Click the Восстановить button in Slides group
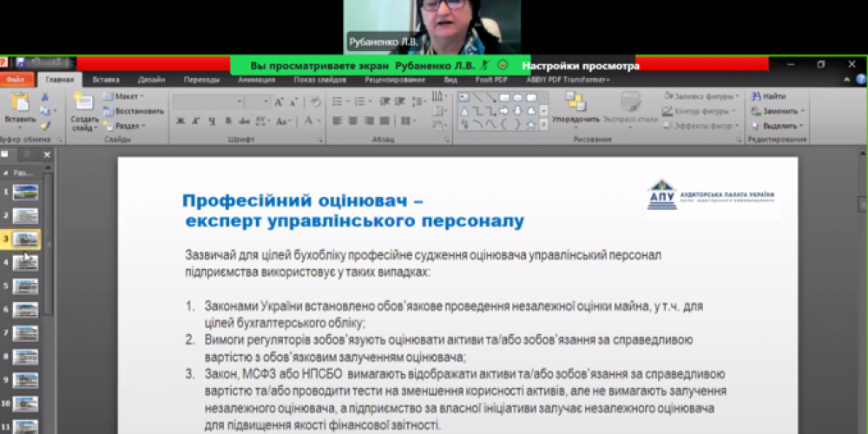The image size is (868, 434). click(x=133, y=111)
